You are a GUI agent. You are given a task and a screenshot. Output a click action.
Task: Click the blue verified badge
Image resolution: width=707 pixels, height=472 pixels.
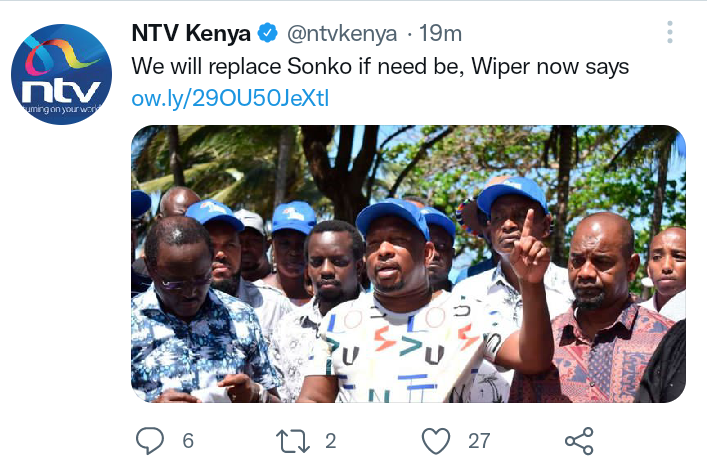click(x=267, y=33)
